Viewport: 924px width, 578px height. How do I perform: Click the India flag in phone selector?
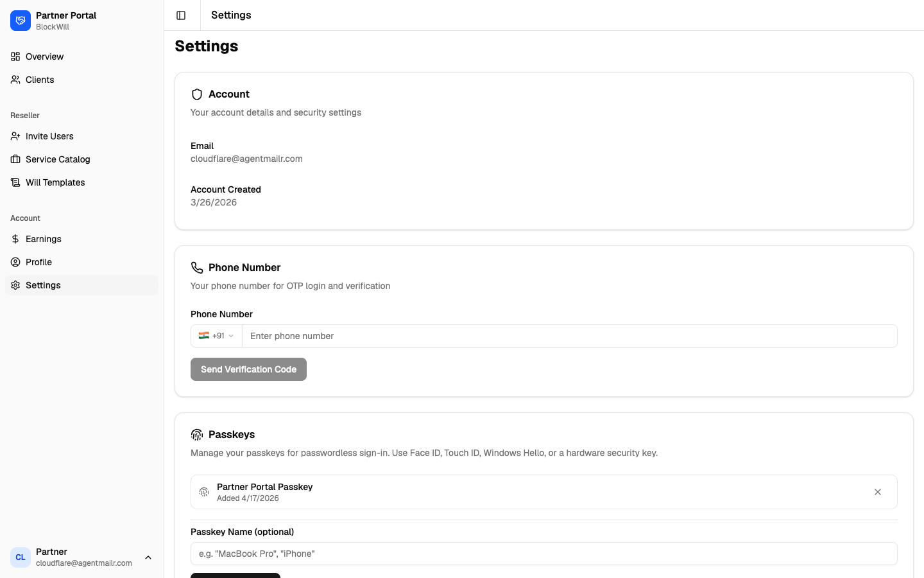point(204,335)
